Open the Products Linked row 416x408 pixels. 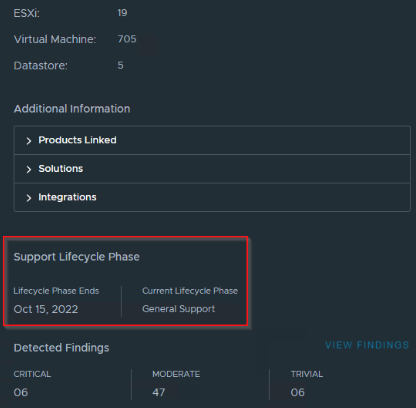(212, 140)
